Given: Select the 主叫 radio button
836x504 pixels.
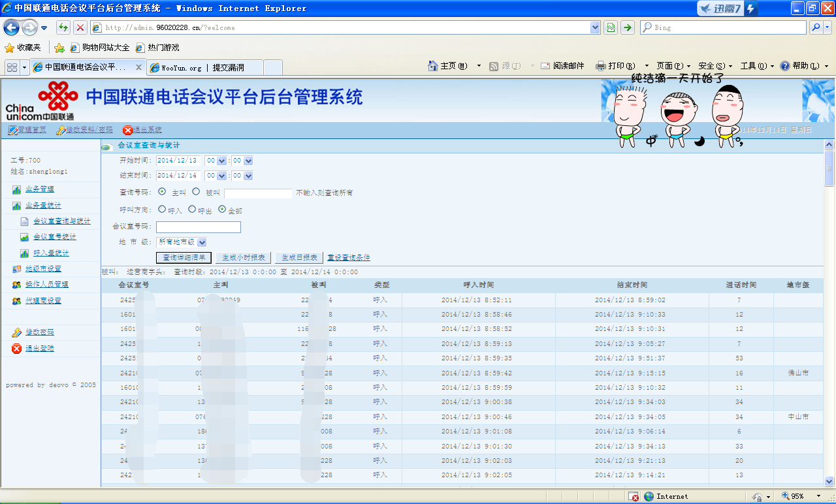Looking at the screenshot, I should (163, 192).
